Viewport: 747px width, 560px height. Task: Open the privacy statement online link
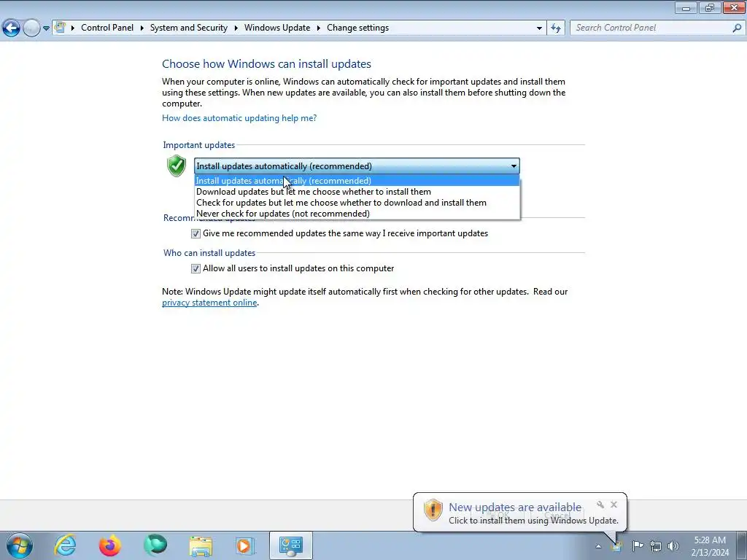(209, 303)
